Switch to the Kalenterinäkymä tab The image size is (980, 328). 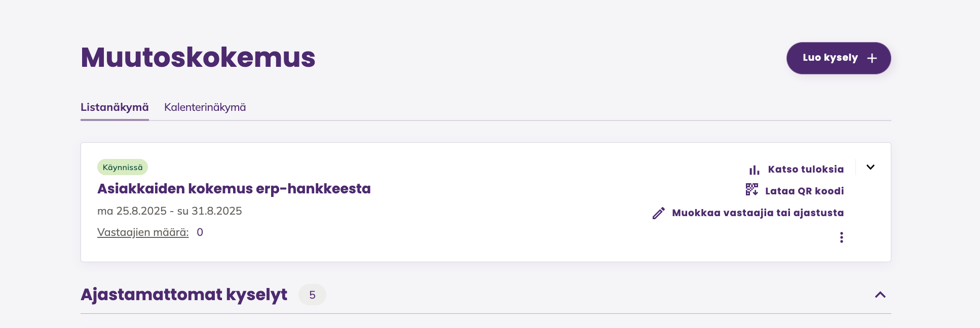coord(205,107)
